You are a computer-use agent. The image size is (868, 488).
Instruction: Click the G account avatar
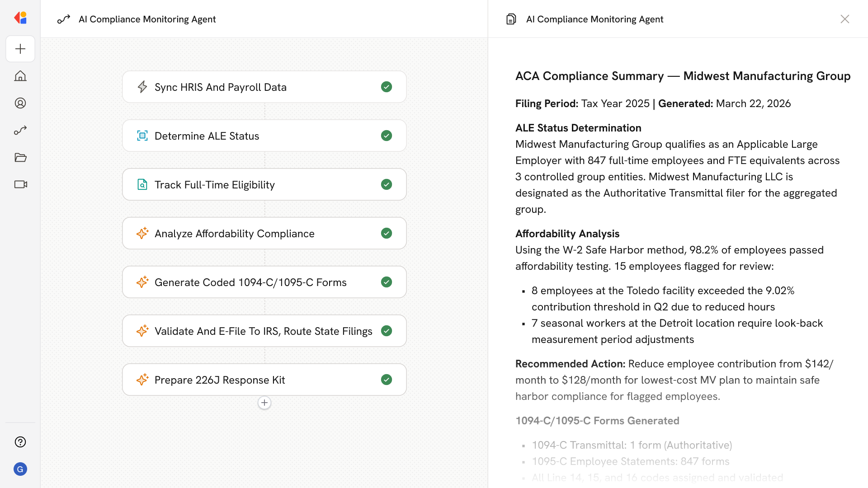(x=20, y=469)
